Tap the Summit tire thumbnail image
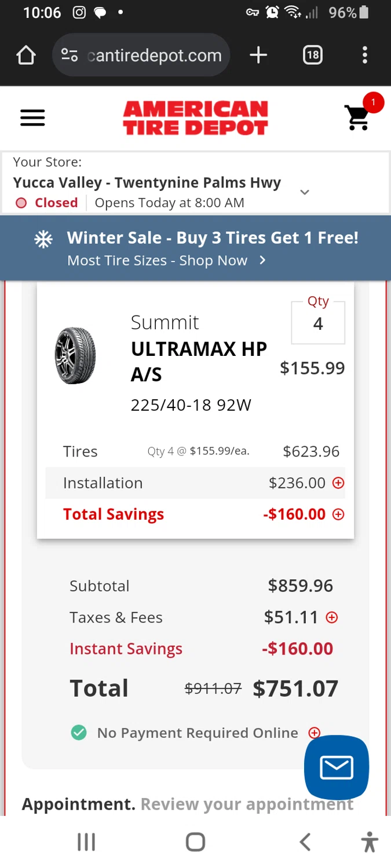The image size is (391, 868). tap(75, 355)
